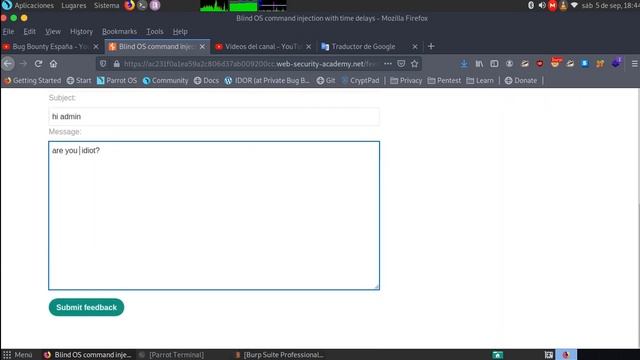The image size is (640, 360).
Task: Open the File menu
Action: pos(8,31)
